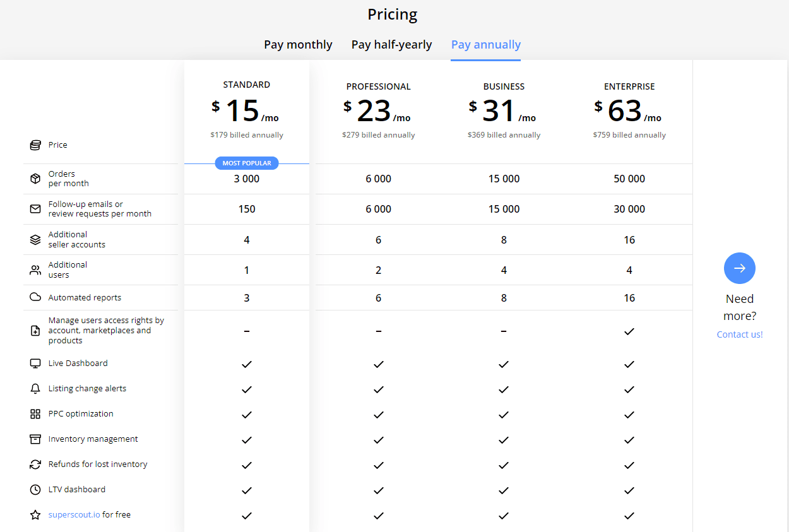Click the Professional checkmark for LTV dashboard
Image resolution: width=789 pixels, height=532 pixels.
pyautogui.click(x=378, y=490)
